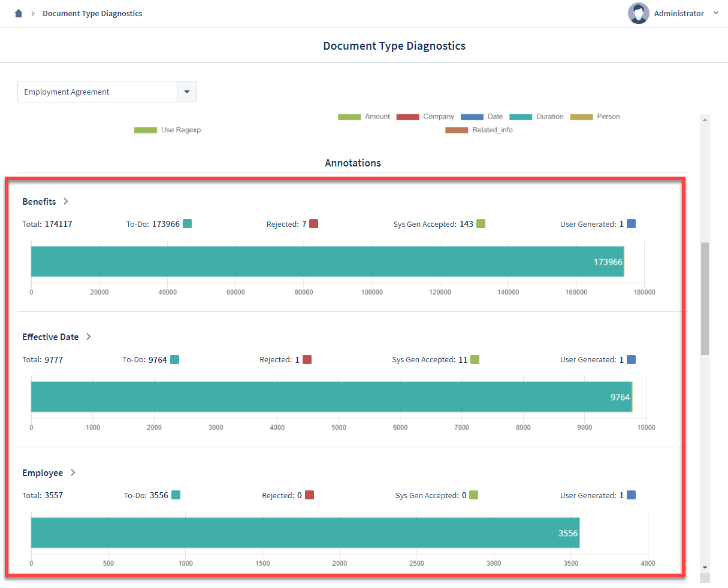Toggle the Company legend item
Image resolution: width=728 pixels, height=588 pixels.
click(x=425, y=117)
